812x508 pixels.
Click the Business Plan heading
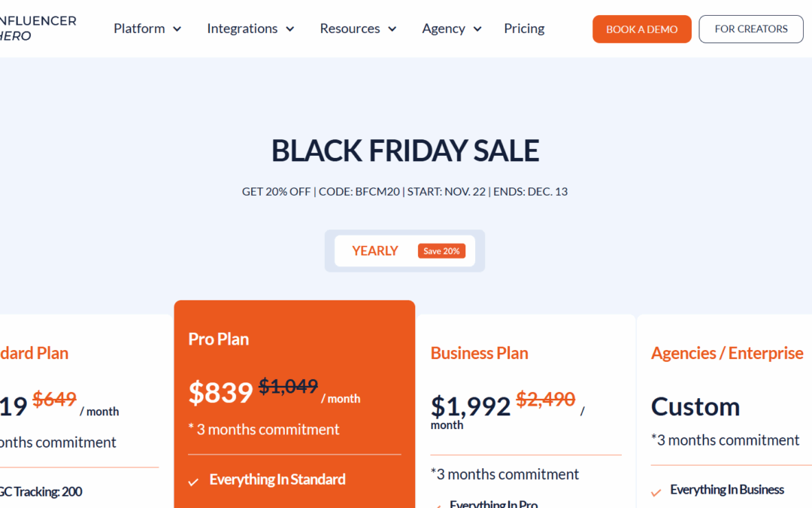(479, 353)
